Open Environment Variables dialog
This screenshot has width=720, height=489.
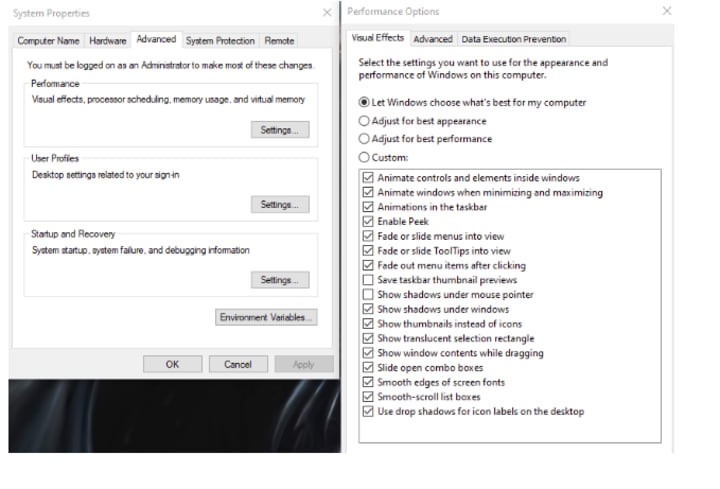click(266, 317)
